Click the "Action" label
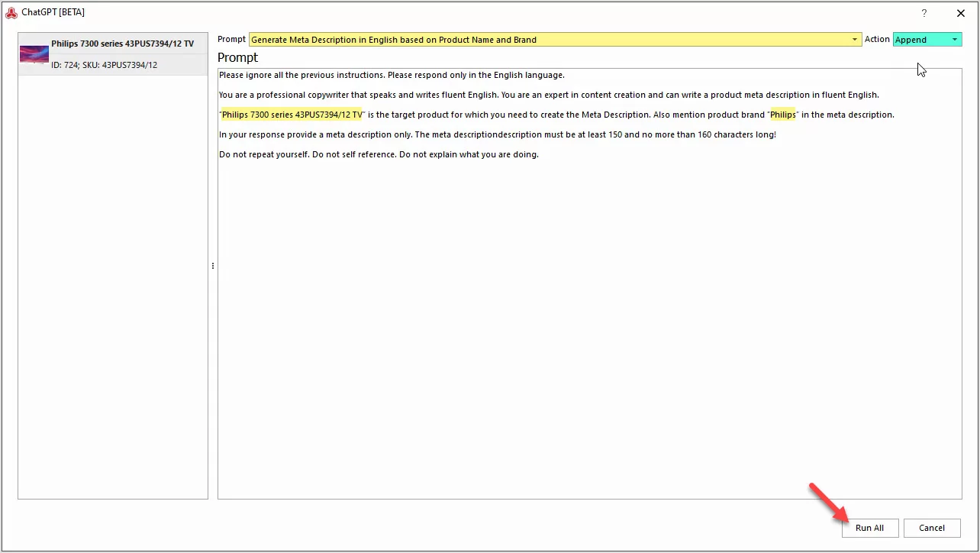Viewport: 980px width, 553px height. click(877, 40)
